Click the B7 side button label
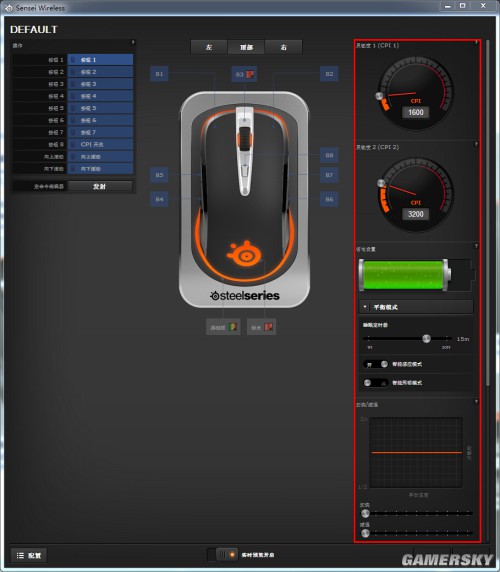Viewport: 500px width, 572px height. tap(329, 175)
